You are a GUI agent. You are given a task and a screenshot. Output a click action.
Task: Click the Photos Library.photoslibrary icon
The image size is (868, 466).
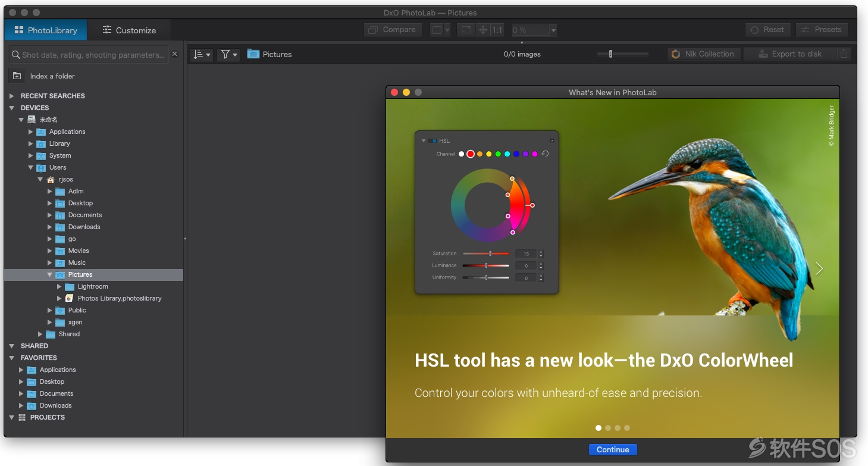(x=70, y=298)
